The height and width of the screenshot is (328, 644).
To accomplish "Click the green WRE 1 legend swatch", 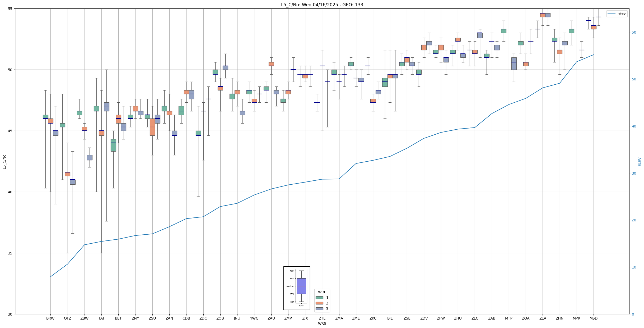I will (x=319, y=298).
